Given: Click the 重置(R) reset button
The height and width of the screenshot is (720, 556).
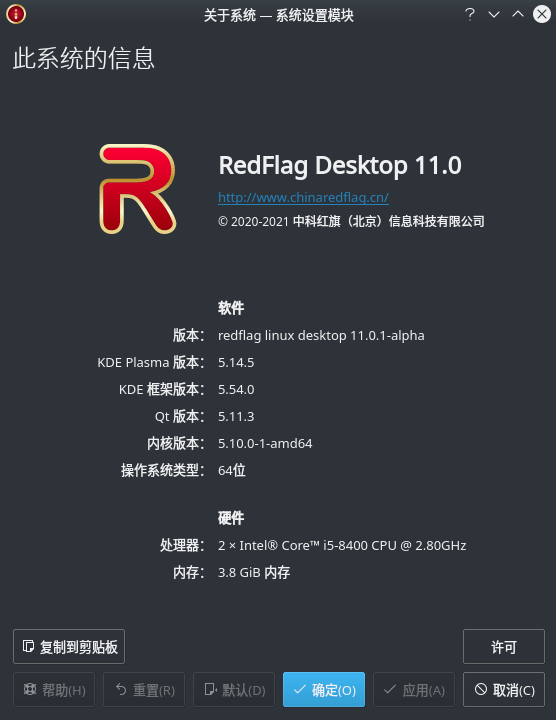Looking at the screenshot, I should pos(144,690).
